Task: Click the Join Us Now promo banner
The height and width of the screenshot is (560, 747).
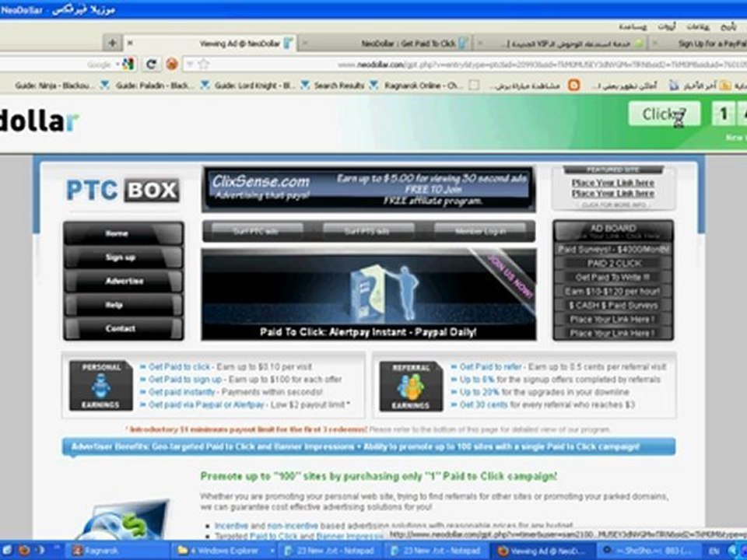Action: [x=369, y=294]
